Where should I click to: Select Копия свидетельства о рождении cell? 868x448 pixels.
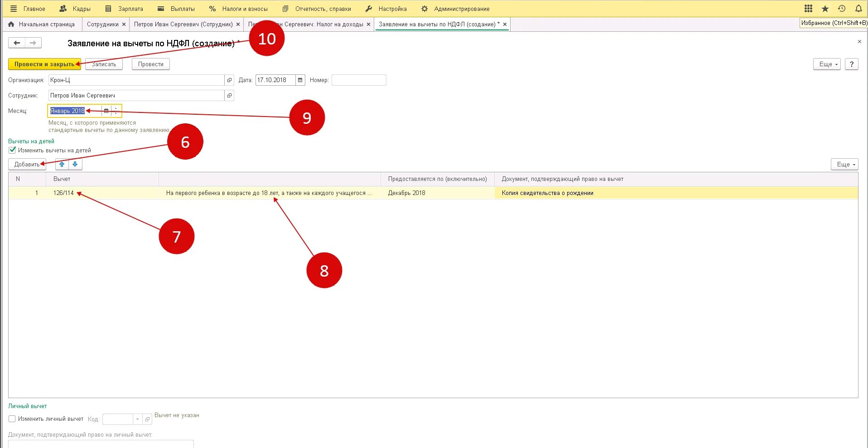click(676, 193)
